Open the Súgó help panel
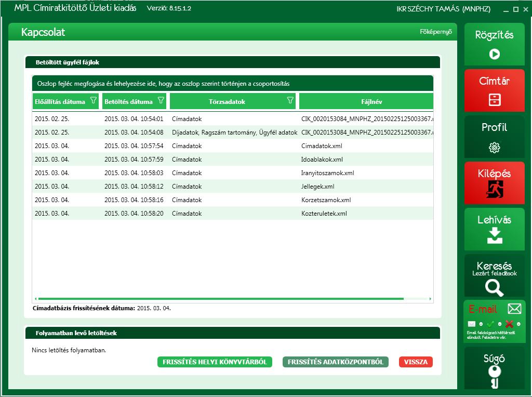The height and width of the screenshot is (397, 532). 495,368
